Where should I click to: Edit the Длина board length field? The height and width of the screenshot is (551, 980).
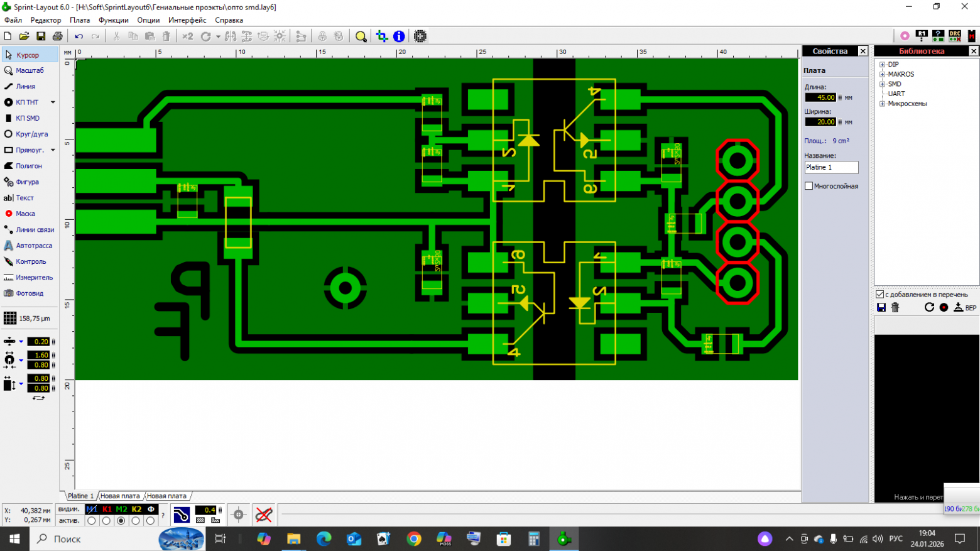pyautogui.click(x=820, y=97)
